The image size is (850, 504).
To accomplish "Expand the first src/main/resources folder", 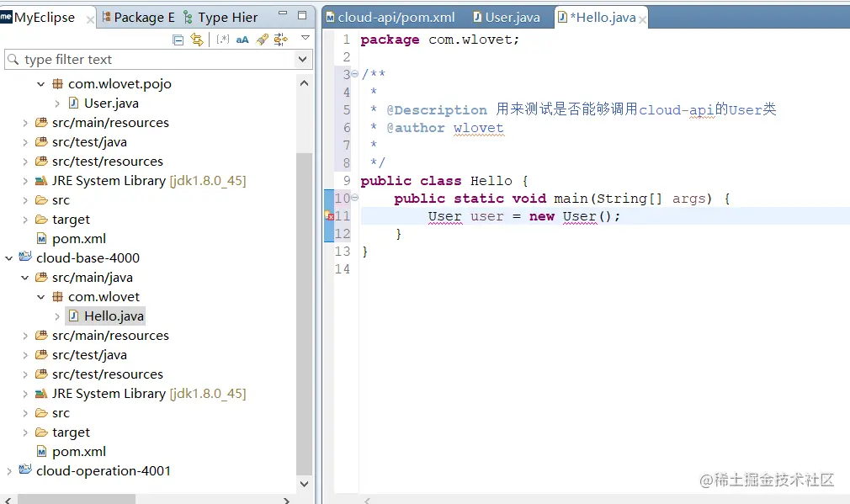I will point(25,123).
